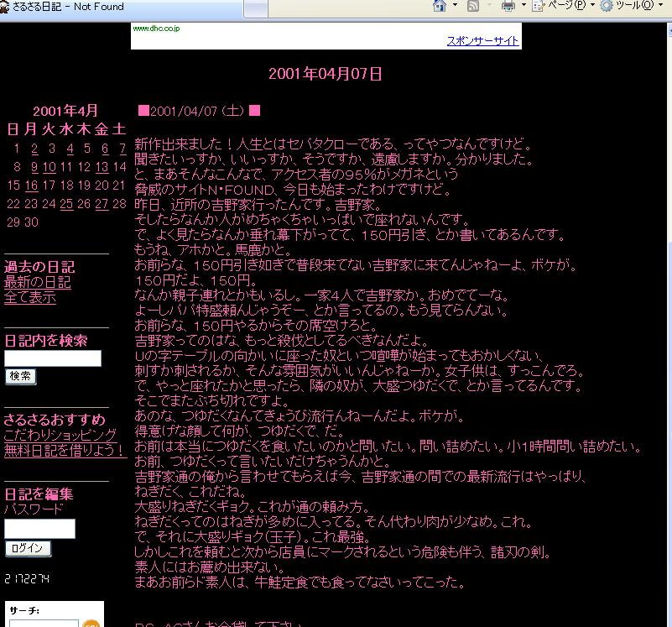The image size is (672, 627).
Task: Click the 全て表示 link
Action: (x=30, y=297)
